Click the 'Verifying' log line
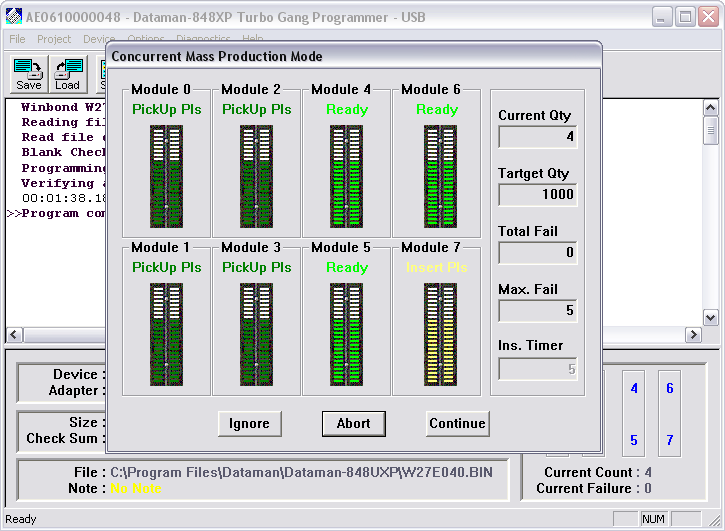Viewport: 725px width, 531px height. point(63,184)
